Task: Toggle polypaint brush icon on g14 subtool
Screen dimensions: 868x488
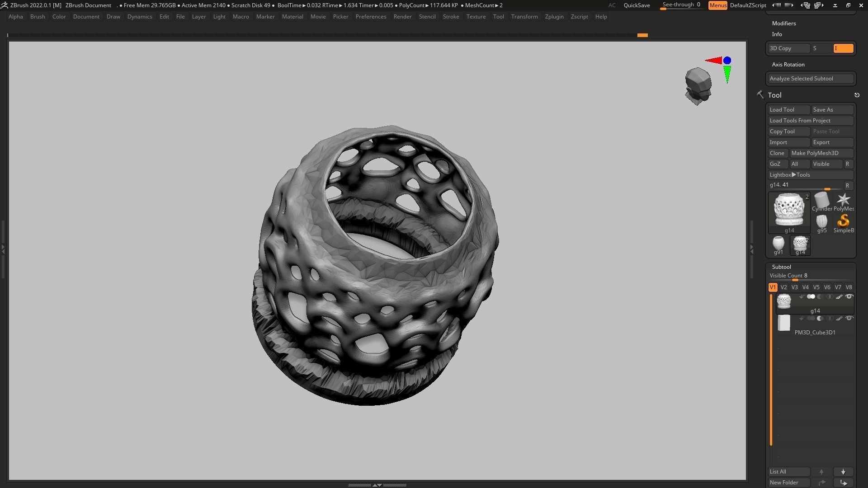Action: 839,297
